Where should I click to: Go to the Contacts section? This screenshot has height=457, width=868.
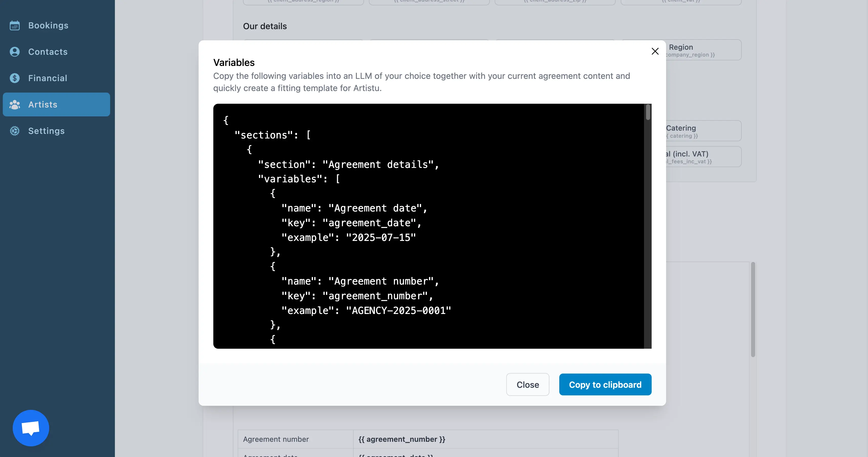(x=48, y=52)
